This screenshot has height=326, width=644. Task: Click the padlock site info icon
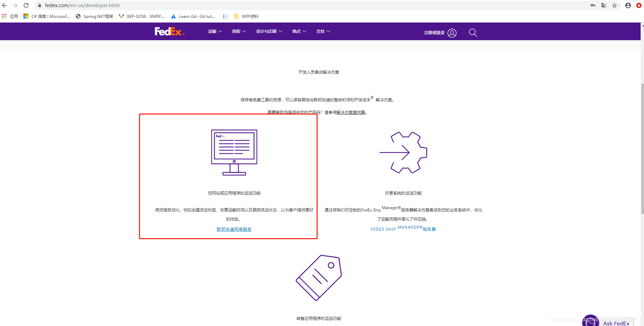coord(40,5)
